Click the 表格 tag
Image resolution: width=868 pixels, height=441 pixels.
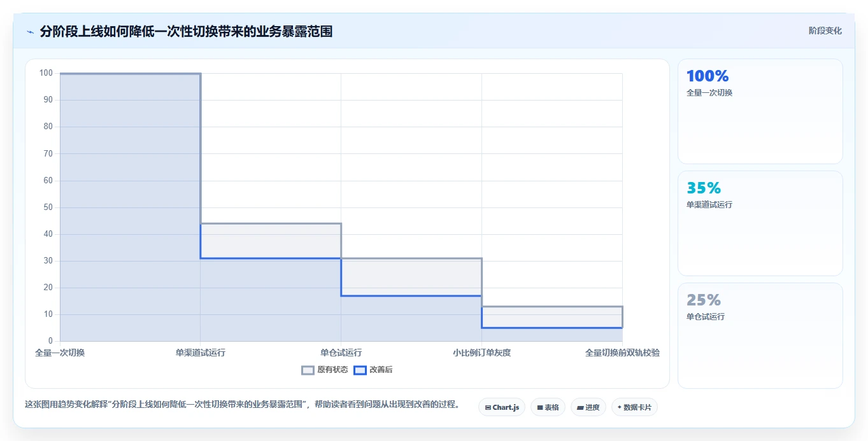[548, 407]
